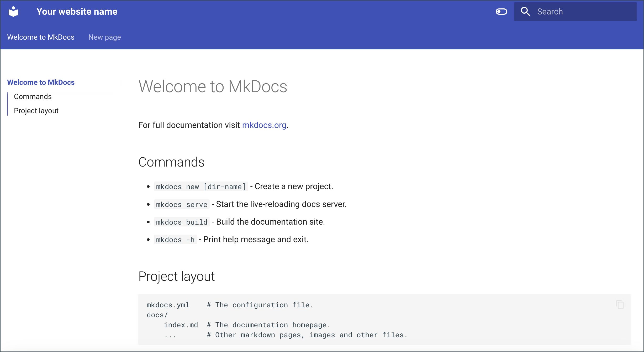644x352 pixels.
Task: Focus the Search input field
Action: tap(585, 12)
